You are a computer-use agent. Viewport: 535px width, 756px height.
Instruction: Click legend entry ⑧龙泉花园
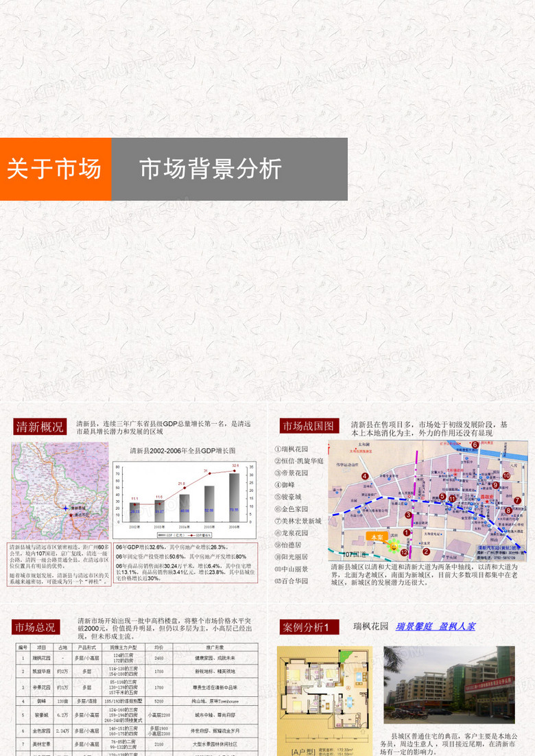291,533
